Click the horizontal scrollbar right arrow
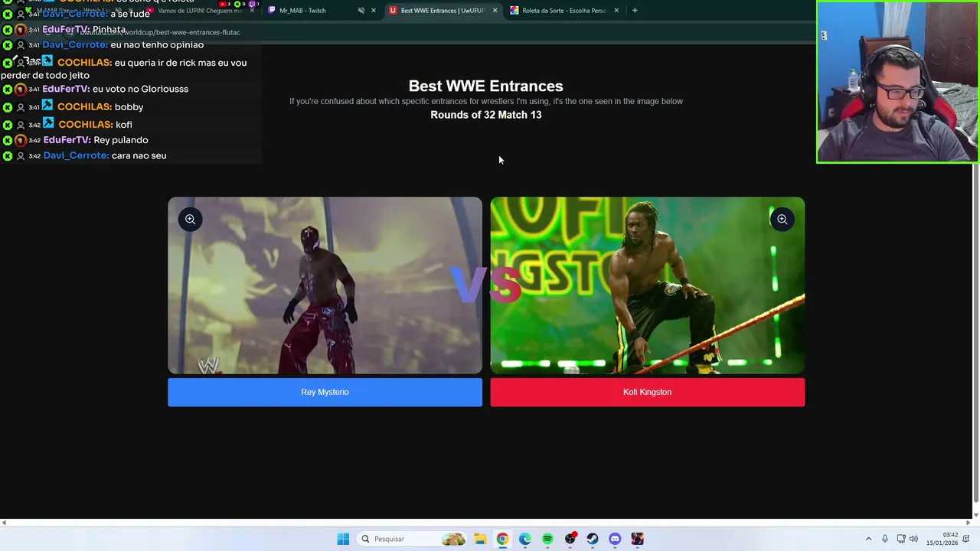The height and width of the screenshot is (551, 980). click(969, 523)
